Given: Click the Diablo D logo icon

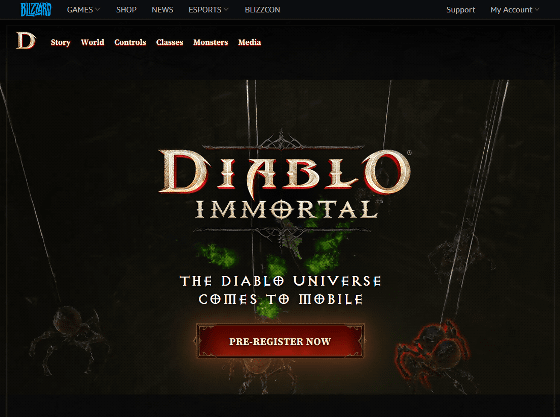Looking at the screenshot, I should pos(26,41).
